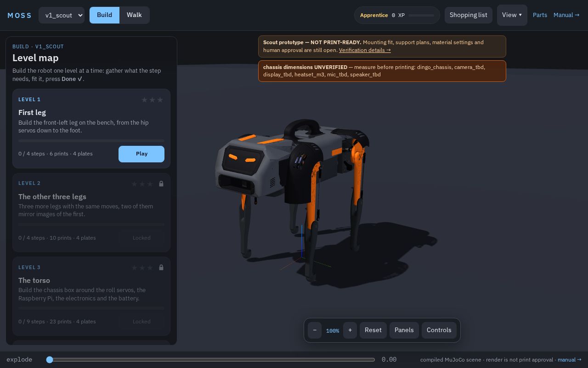588x368 pixels.
Task: Open the v1_scout model dropdown
Action: point(62,15)
